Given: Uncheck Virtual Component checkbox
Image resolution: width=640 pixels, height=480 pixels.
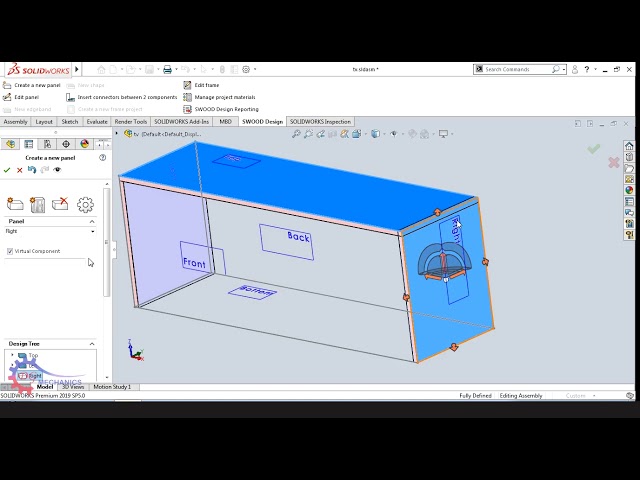Looking at the screenshot, I should tap(10, 251).
